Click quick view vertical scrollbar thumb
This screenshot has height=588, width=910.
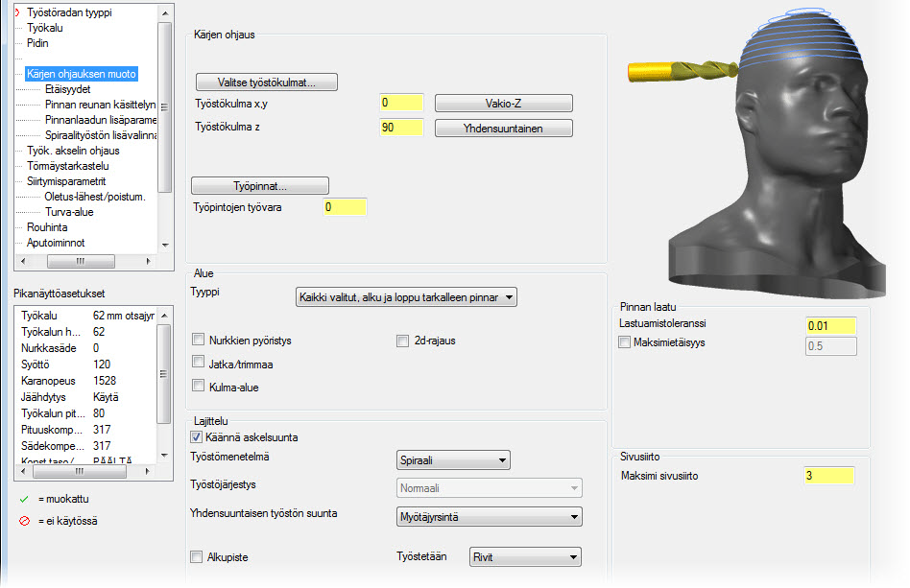[164, 374]
